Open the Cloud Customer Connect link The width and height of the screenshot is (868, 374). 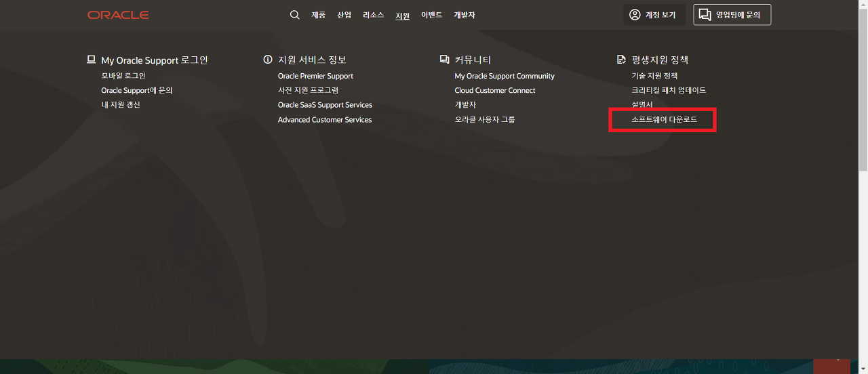pyautogui.click(x=495, y=90)
